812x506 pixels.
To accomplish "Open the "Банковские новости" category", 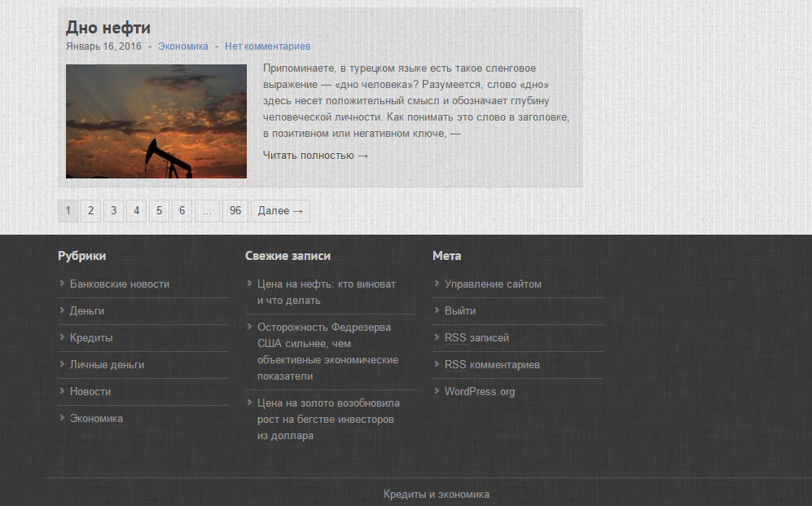I will click(x=120, y=284).
